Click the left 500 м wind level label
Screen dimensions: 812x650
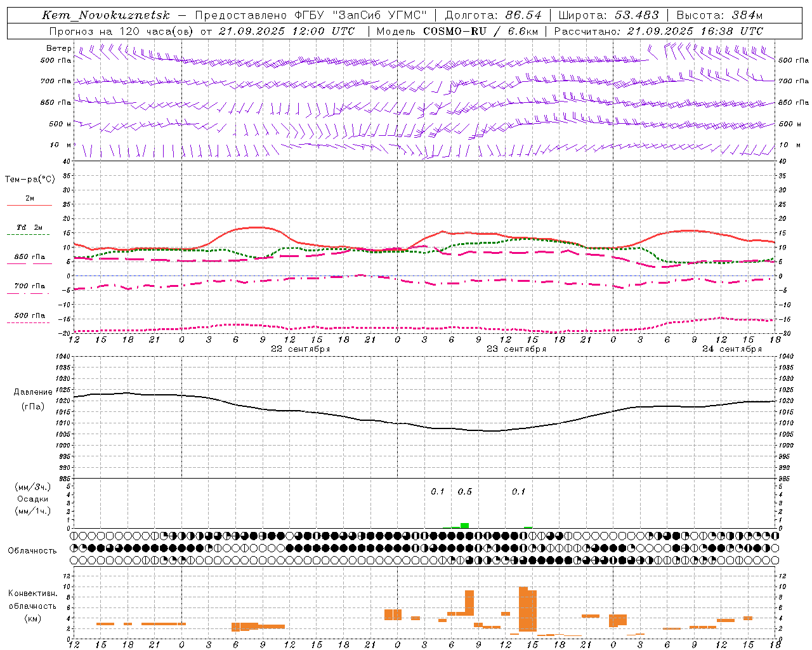pos(60,124)
